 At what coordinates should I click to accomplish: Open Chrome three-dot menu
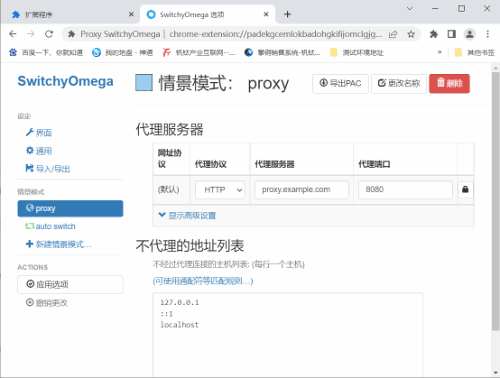click(x=488, y=34)
